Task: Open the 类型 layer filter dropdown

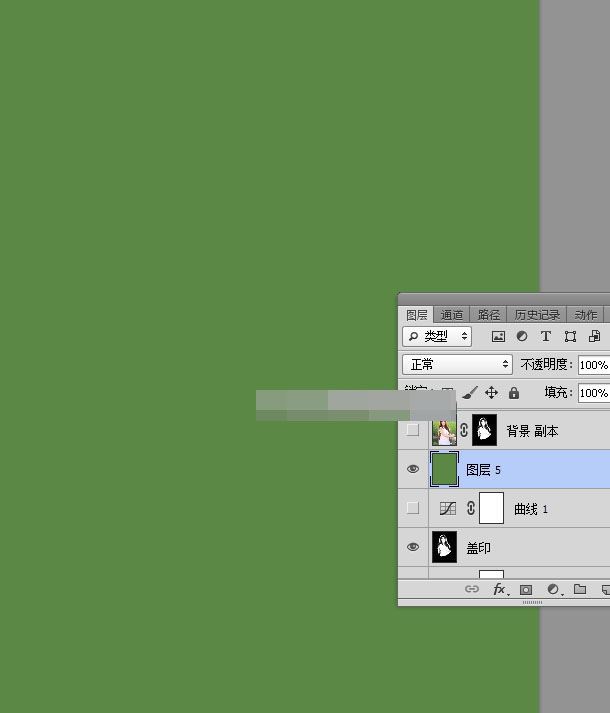Action: coord(437,336)
